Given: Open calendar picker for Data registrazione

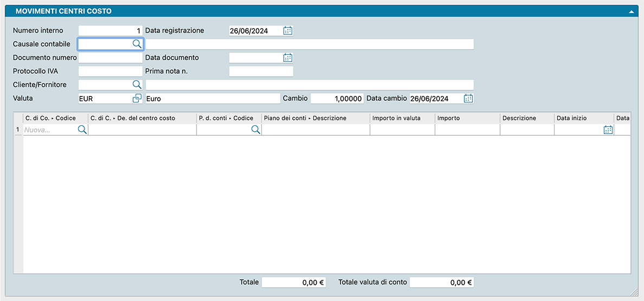Looking at the screenshot, I should [288, 31].
